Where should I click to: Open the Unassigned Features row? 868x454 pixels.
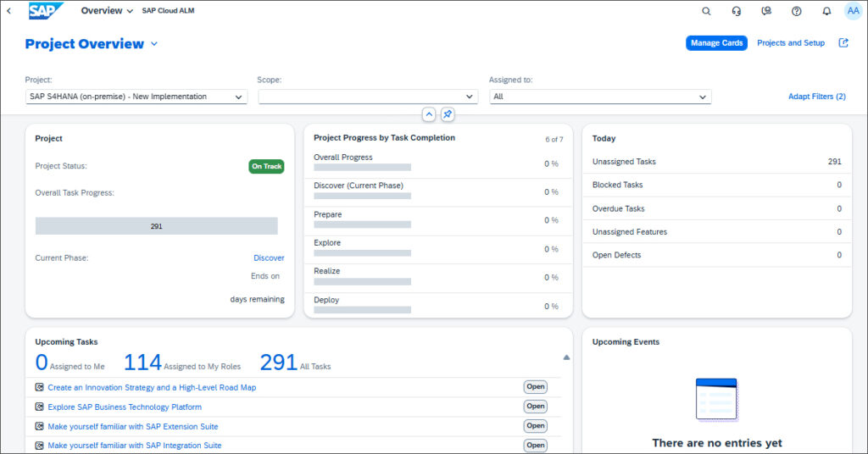pyautogui.click(x=716, y=232)
